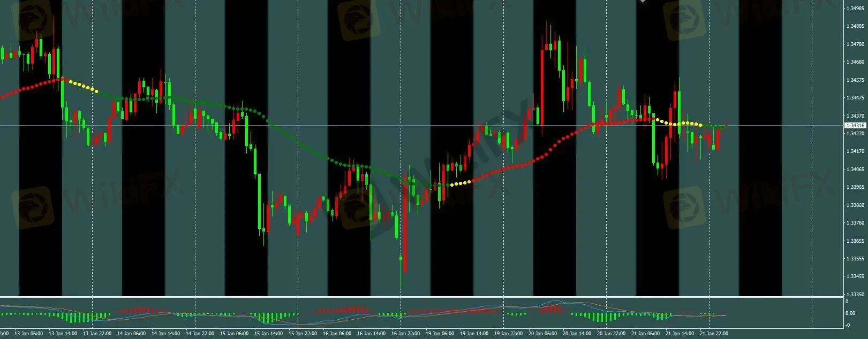Click the 1.34680 price axis label
Screen dimensions: 868x339
tap(856, 62)
